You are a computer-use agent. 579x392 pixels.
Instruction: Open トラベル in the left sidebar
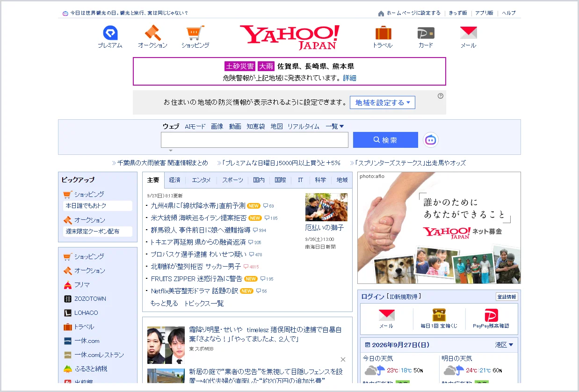(79, 327)
